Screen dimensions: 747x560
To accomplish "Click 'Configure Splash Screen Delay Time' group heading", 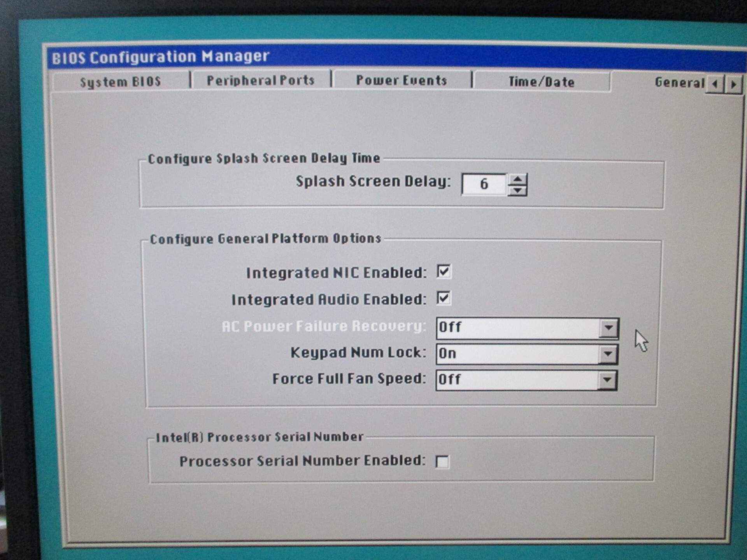I will [x=264, y=159].
